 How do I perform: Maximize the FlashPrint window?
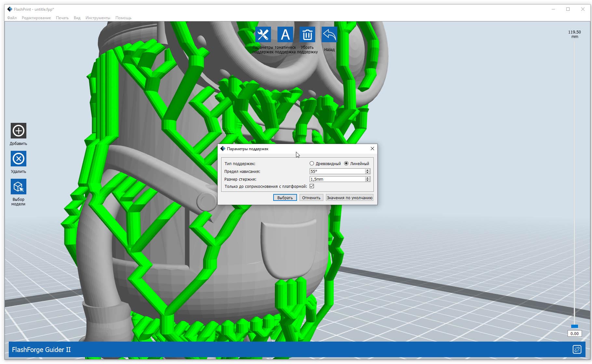pos(568,9)
